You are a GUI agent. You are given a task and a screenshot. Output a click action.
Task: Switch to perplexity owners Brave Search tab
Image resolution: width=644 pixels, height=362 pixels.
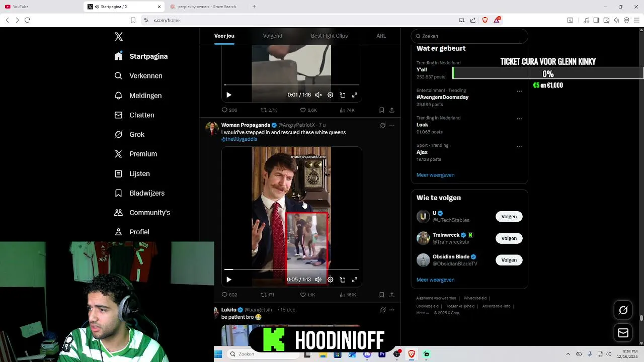pos(206,7)
